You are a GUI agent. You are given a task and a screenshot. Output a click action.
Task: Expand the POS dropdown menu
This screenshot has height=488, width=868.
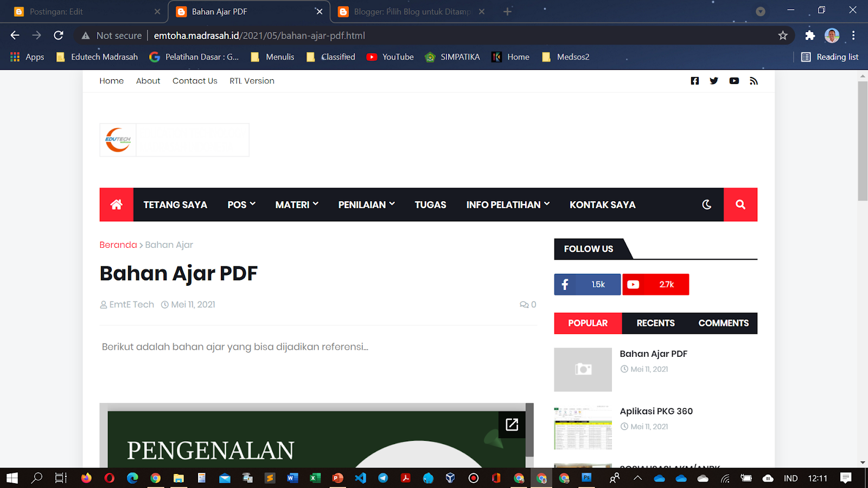(241, 204)
